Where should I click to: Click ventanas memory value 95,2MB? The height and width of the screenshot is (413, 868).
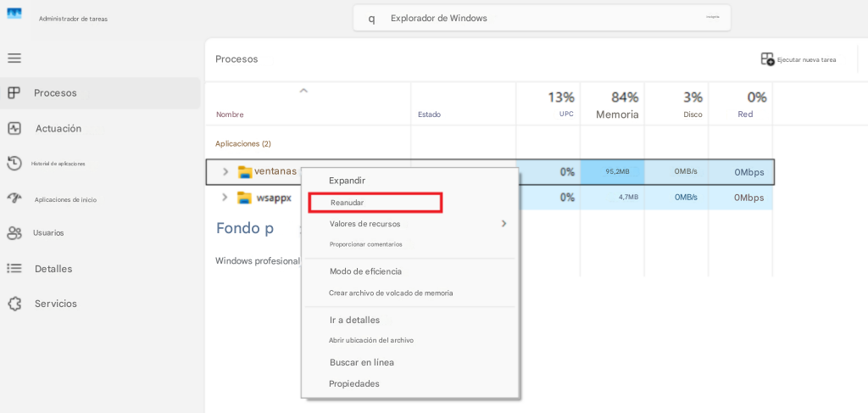click(617, 171)
